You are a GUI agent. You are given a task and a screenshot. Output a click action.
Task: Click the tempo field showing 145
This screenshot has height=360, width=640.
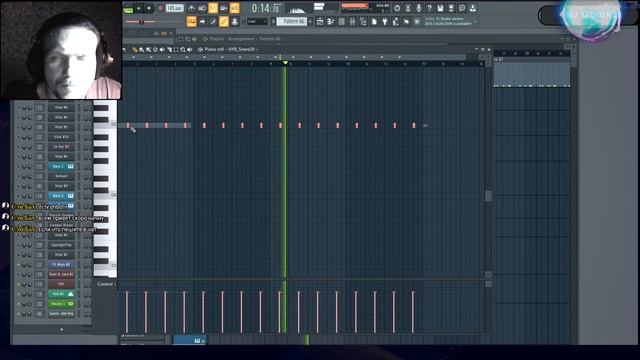click(x=174, y=8)
